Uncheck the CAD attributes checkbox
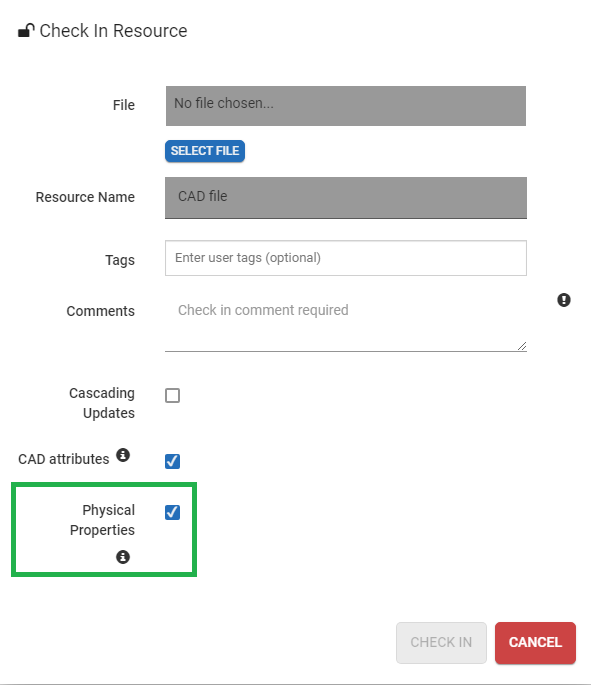This screenshot has height=685, width=591. (173, 461)
